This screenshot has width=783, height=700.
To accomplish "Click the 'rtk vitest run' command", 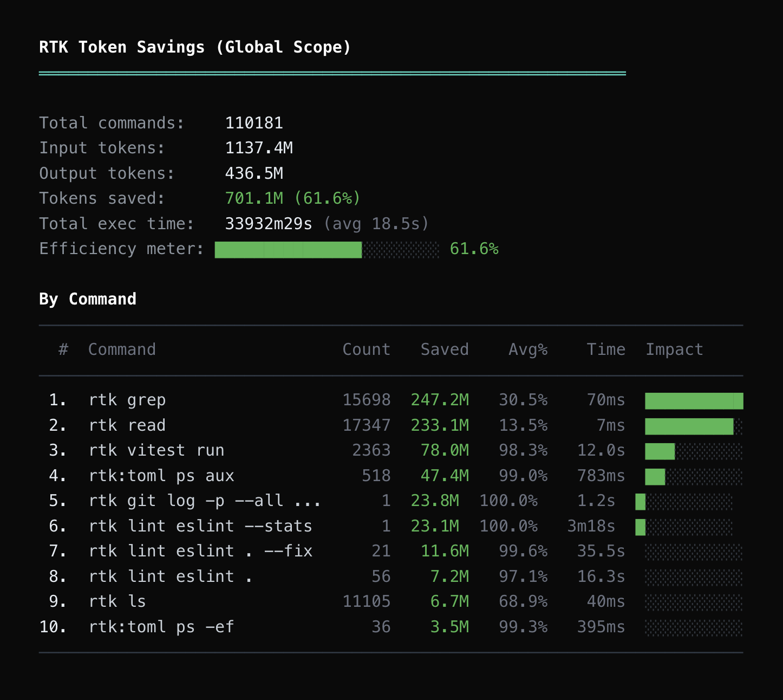I will coord(156,450).
